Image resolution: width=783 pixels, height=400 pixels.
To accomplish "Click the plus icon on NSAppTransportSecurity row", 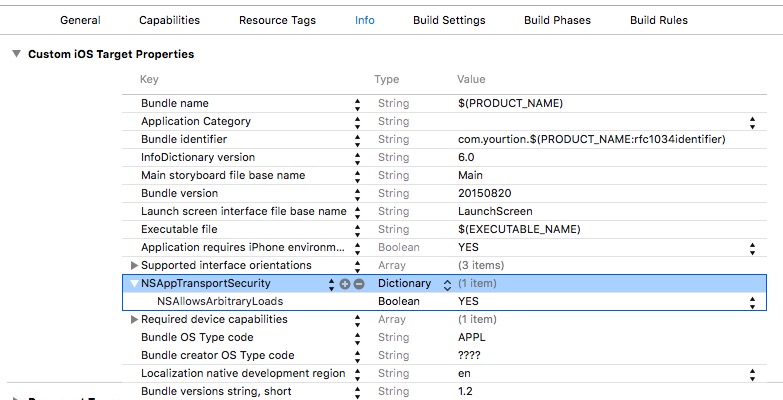I will (345, 284).
